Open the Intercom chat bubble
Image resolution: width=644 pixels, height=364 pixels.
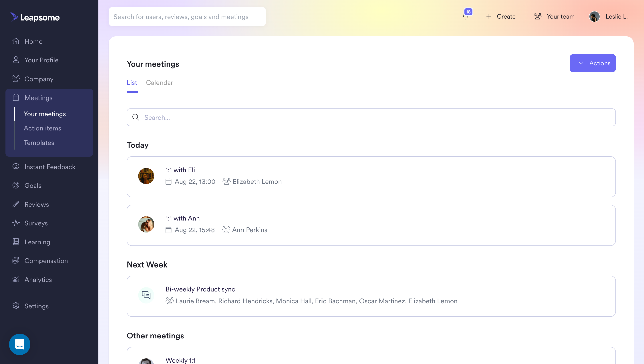20,344
